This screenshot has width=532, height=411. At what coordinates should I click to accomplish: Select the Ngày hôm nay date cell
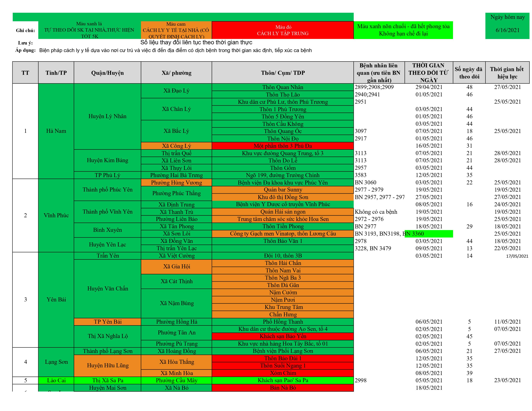507,26
